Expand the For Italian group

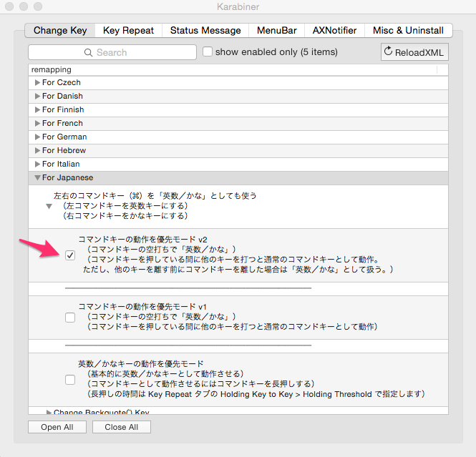tap(38, 164)
